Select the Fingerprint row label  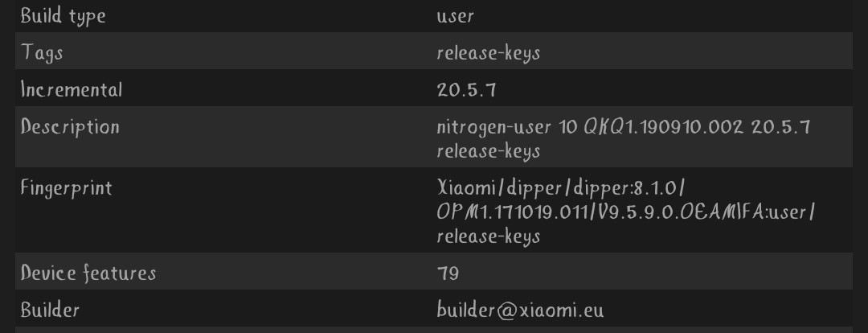(x=66, y=188)
